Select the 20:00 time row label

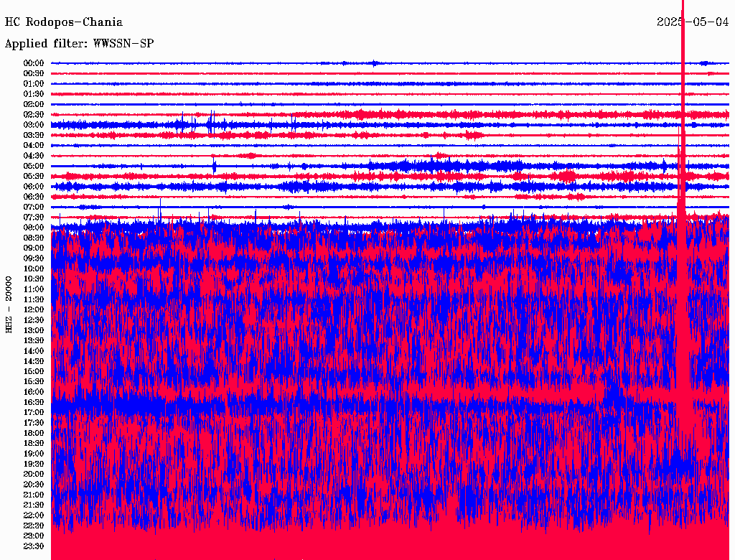[x=34, y=475]
